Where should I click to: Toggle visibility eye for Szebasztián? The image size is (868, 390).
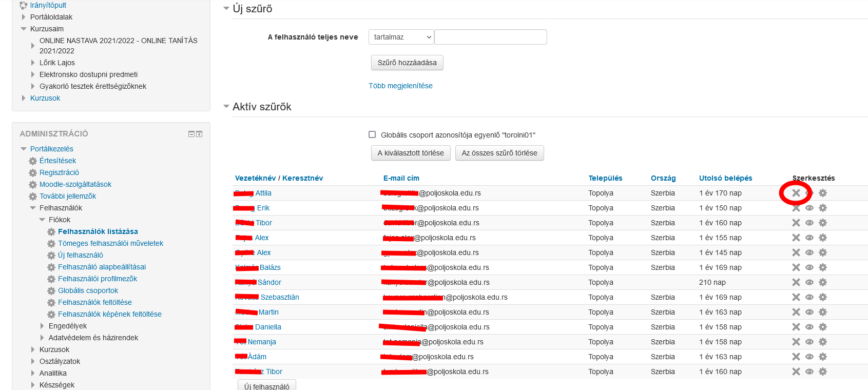809,297
